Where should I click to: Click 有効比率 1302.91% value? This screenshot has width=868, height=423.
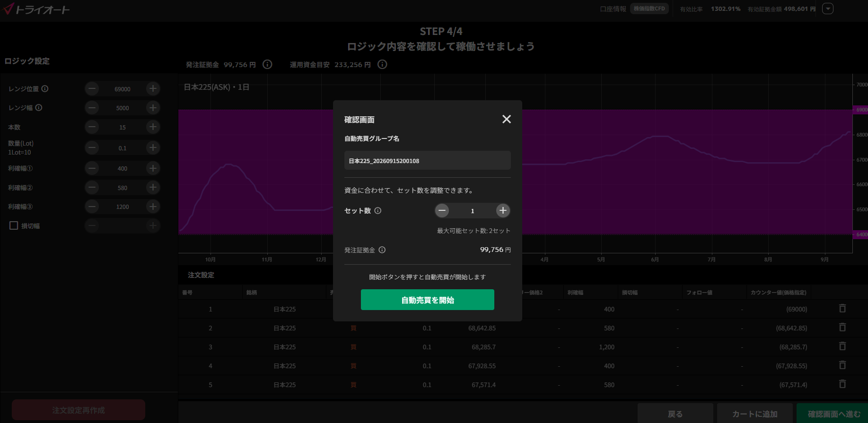tap(725, 9)
